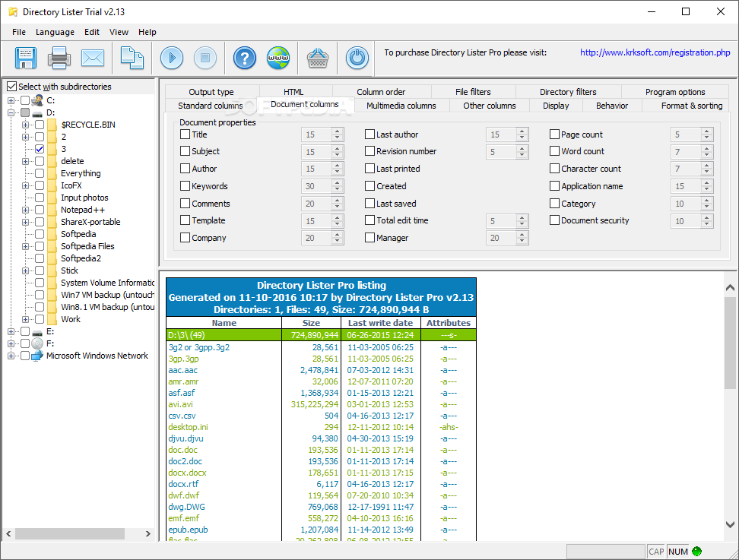Switch to the Multimedia columns tab
Viewport: 739px width, 560px height.
(x=401, y=106)
